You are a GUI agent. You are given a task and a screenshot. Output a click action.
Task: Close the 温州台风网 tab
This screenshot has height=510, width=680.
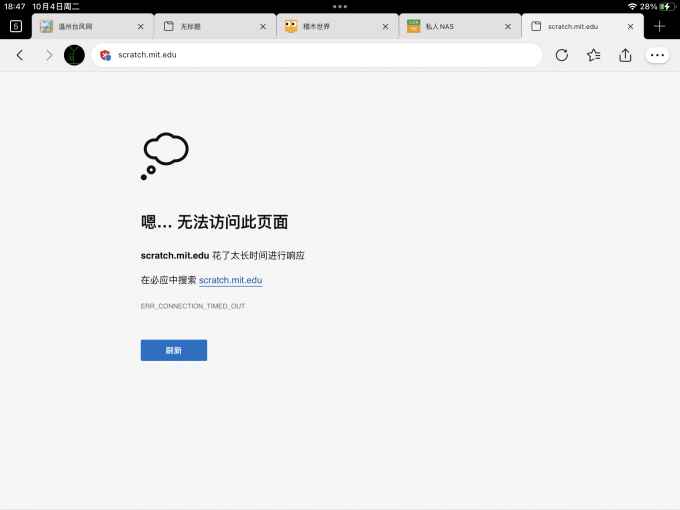click(x=141, y=26)
